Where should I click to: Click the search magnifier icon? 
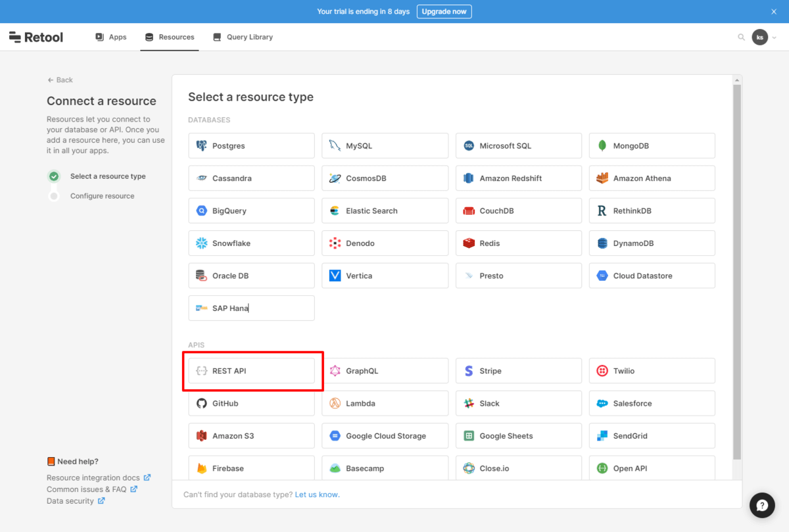point(742,37)
